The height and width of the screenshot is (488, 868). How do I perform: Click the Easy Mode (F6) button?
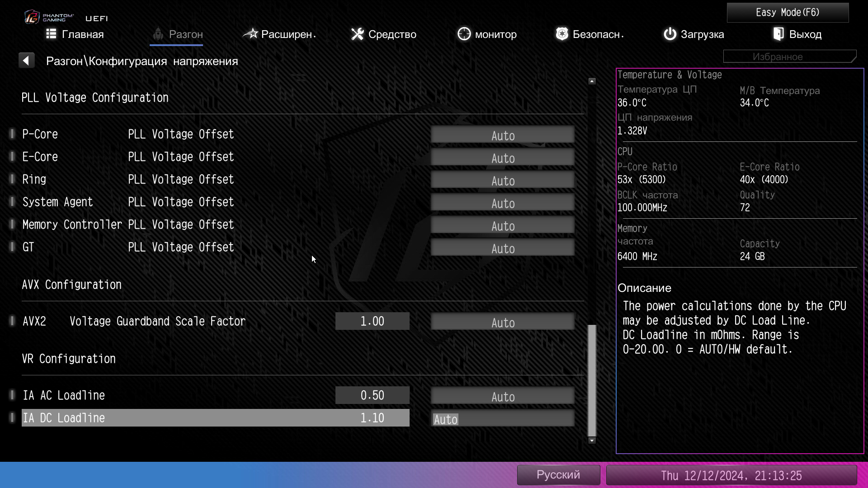787,13
